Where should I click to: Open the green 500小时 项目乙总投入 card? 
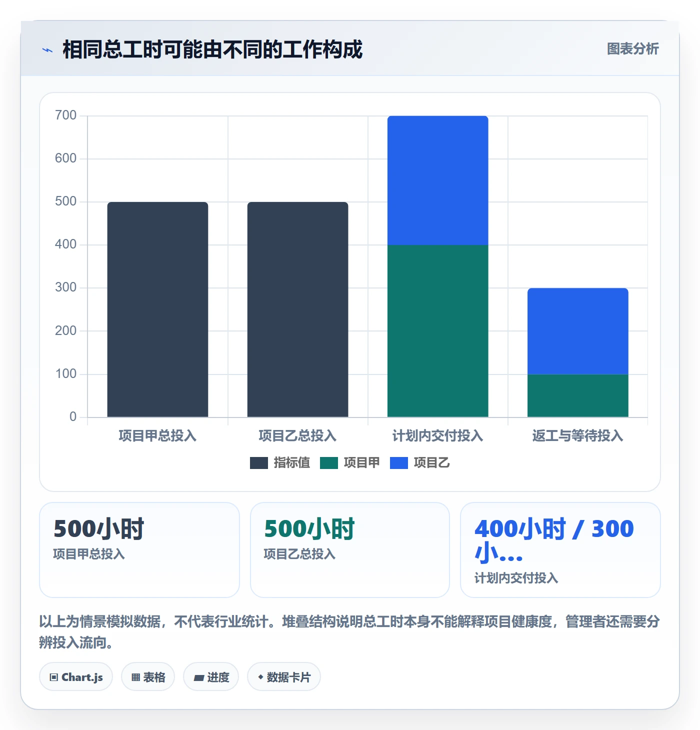350,550
